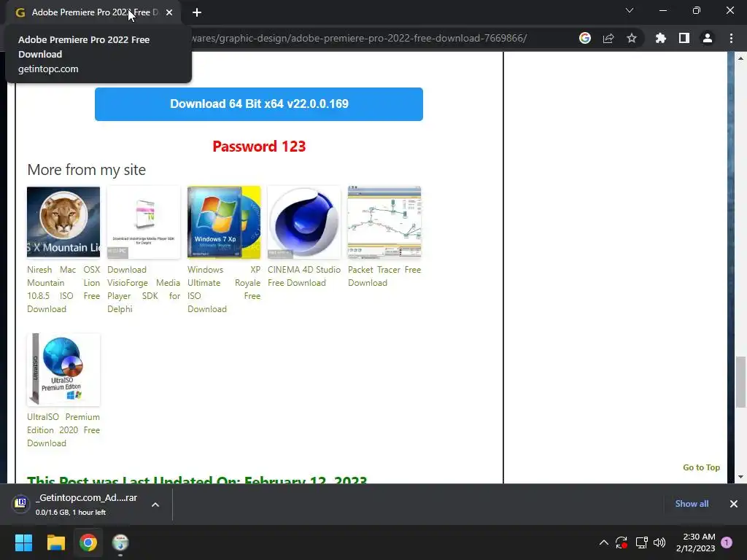Open the Windows Start menu

click(23, 542)
